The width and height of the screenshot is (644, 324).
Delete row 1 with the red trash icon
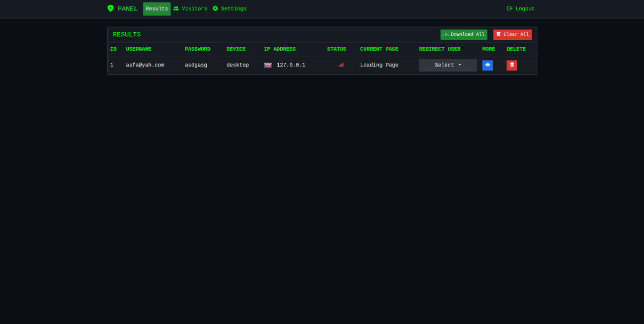[x=512, y=65]
